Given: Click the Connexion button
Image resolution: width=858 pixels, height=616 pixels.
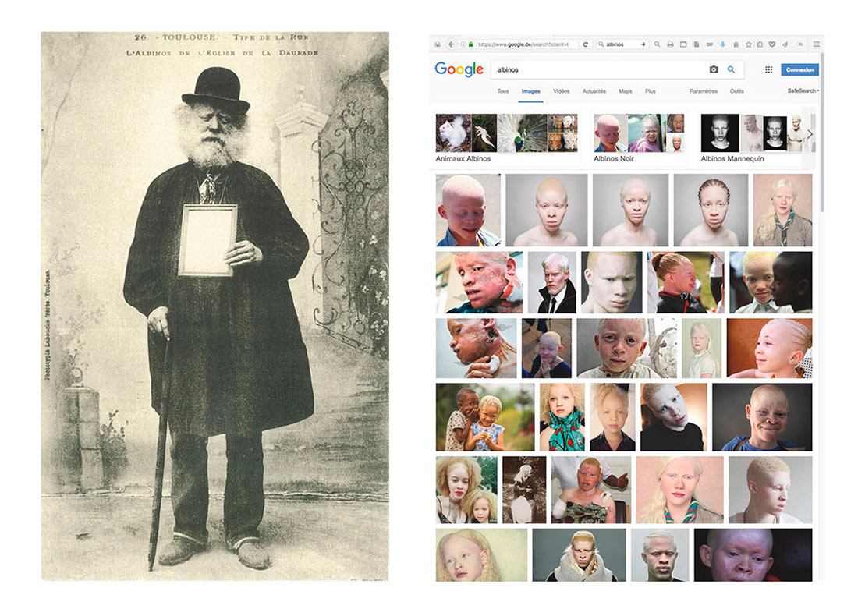Looking at the screenshot, I should tap(801, 69).
